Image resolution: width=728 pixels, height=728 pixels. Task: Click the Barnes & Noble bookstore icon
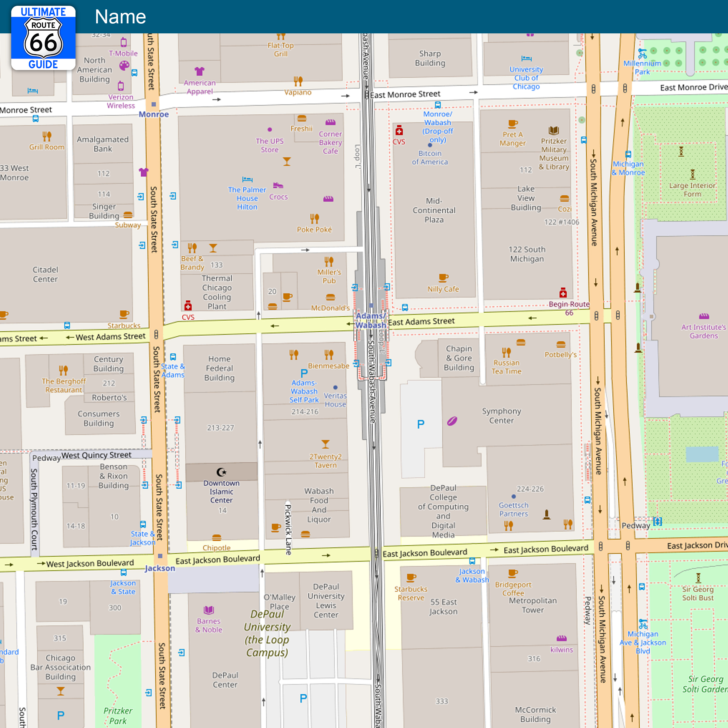[x=209, y=610]
